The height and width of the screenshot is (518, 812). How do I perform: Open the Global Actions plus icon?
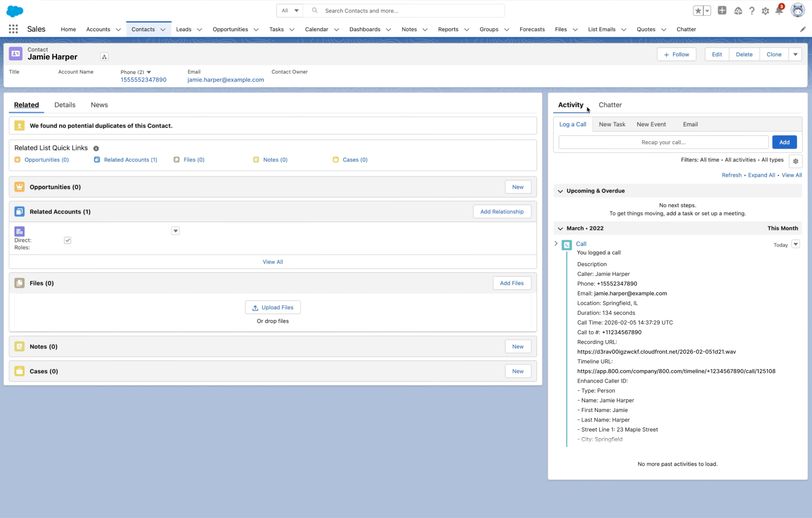[722, 11]
